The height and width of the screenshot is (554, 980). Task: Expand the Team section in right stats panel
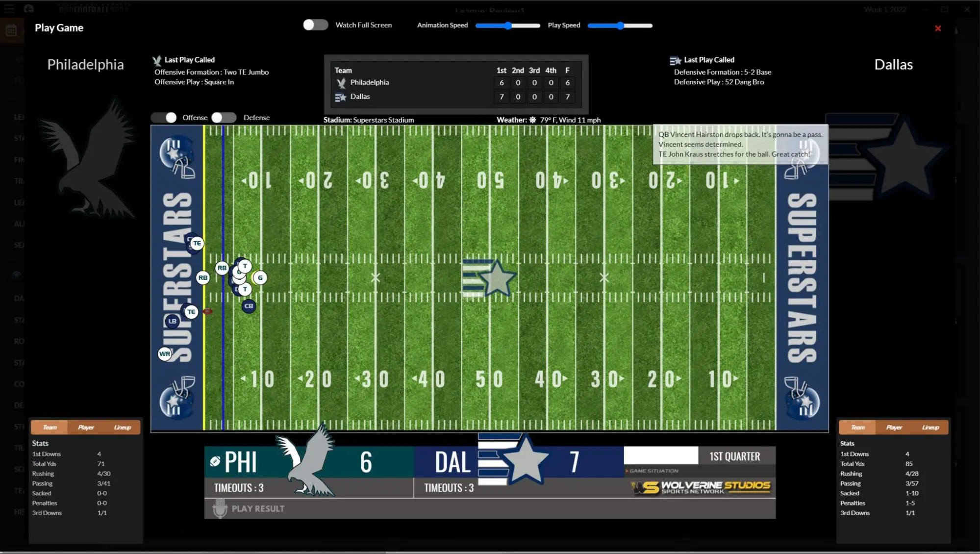[x=857, y=427]
